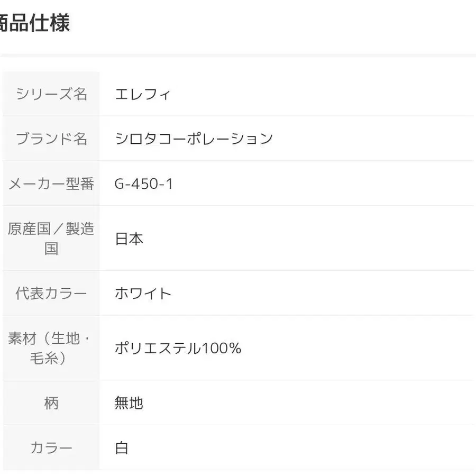Click the カラー label in the last row

[51, 448]
